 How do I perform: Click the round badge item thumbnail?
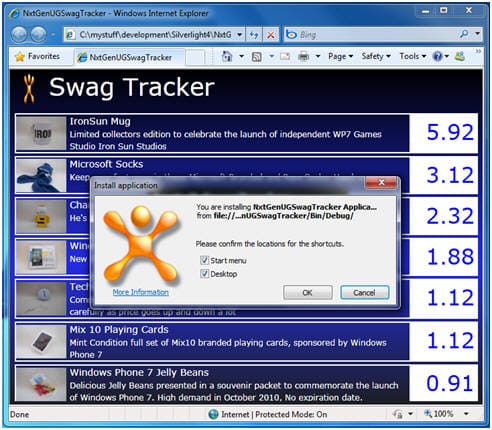pos(41,298)
